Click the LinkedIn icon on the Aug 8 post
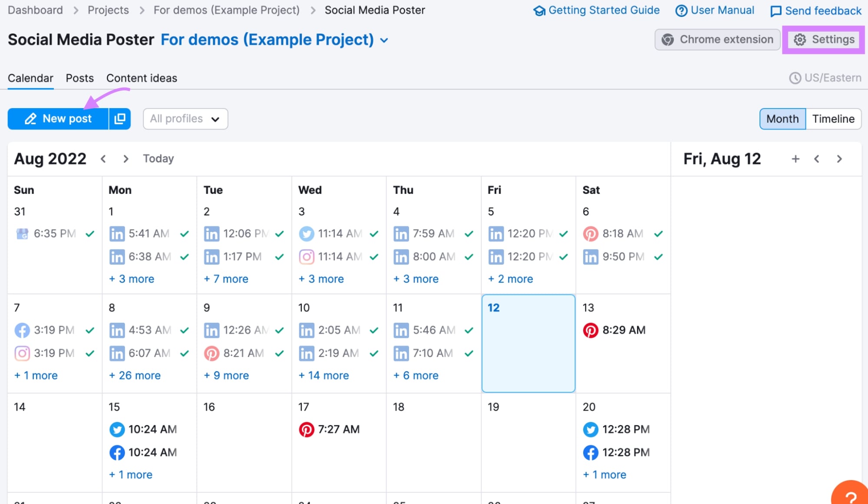Screen dimensions: 868x504 [x=117, y=330]
